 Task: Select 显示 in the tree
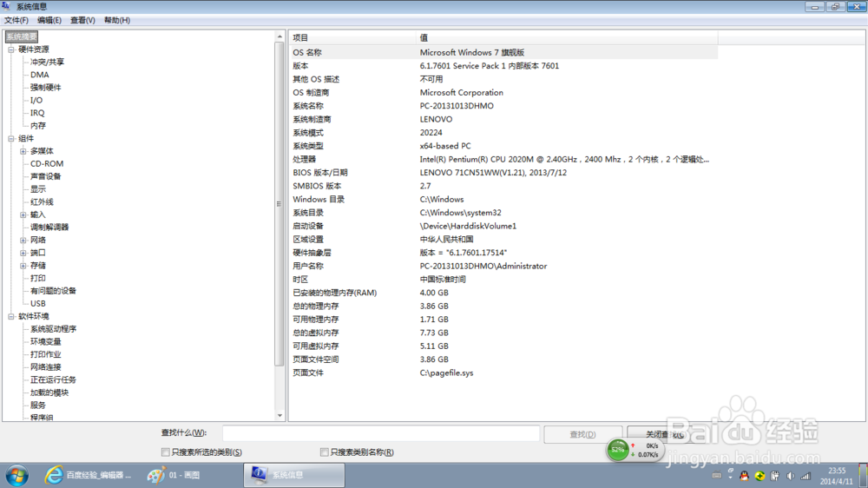pyautogui.click(x=37, y=189)
